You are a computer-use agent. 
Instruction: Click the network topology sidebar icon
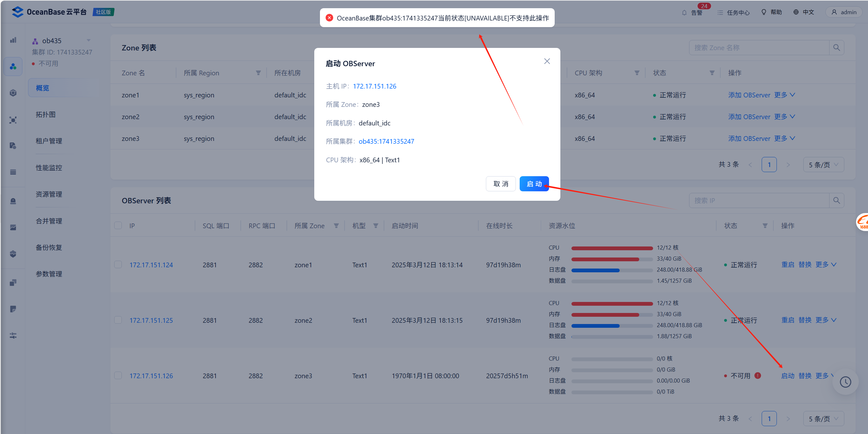coord(13,120)
